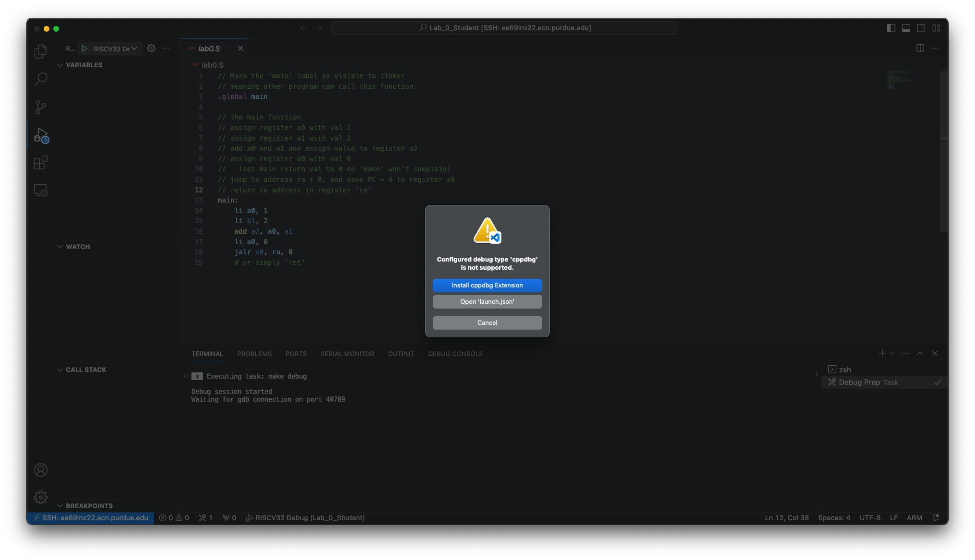
Task: Open launch.json via debug gear icon
Action: point(151,48)
